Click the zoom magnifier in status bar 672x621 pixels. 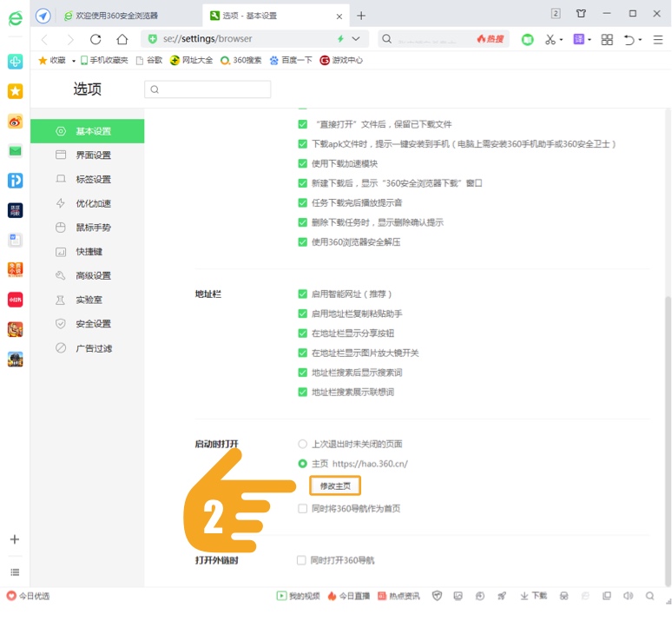649,596
